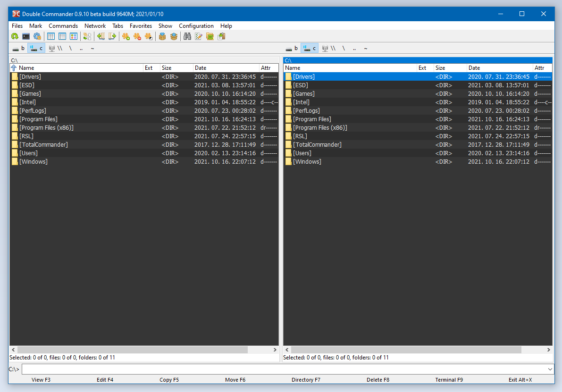The image size is (562, 392).
Task: Open Search via binoculars icon
Action: tap(187, 36)
